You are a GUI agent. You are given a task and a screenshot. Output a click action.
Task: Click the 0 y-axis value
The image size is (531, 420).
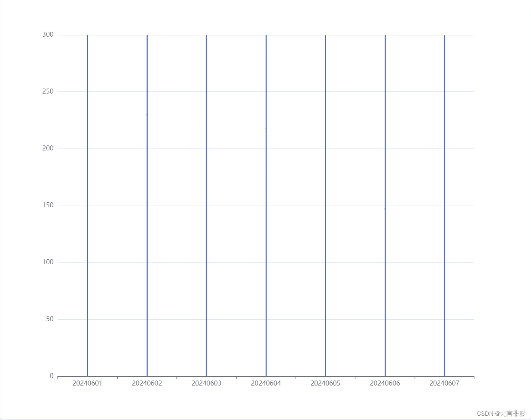[x=52, y=376]
